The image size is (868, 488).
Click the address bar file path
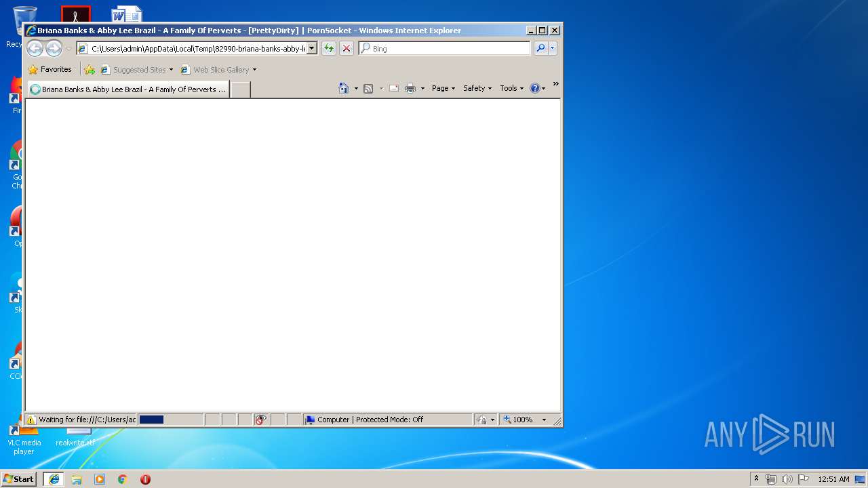[x=198, y=49]
